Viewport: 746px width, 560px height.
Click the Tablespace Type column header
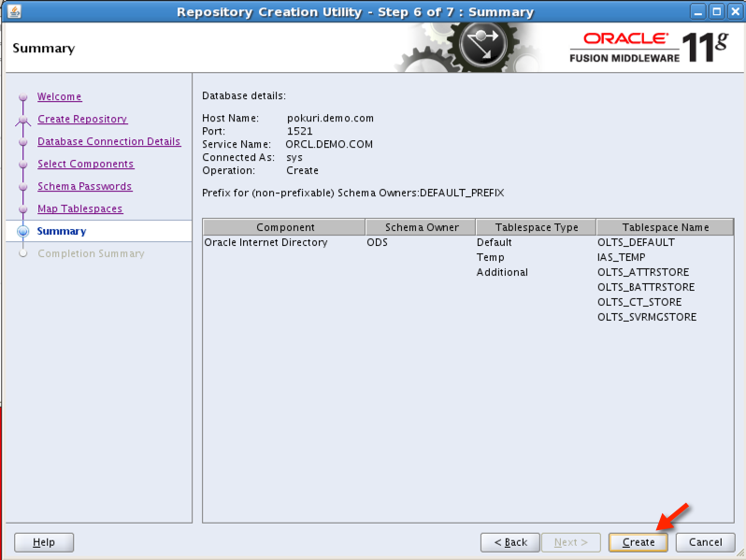tap(537, 227)
